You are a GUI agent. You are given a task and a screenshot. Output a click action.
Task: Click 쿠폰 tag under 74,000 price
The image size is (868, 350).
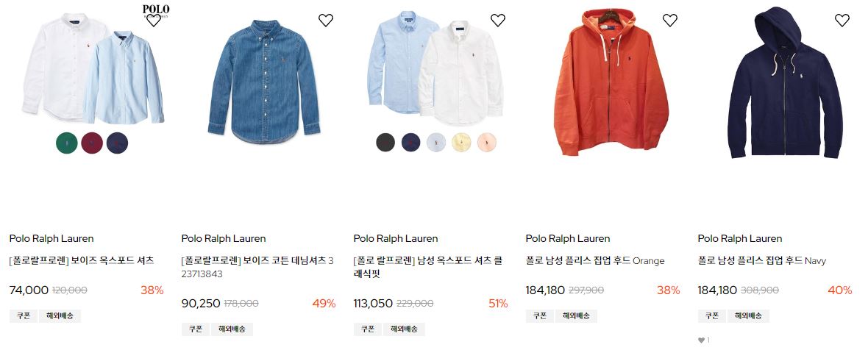24,315
